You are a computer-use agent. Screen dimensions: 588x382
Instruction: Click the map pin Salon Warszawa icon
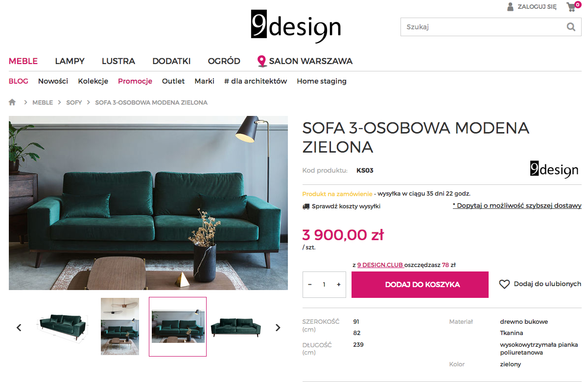(x=262, y=61)
